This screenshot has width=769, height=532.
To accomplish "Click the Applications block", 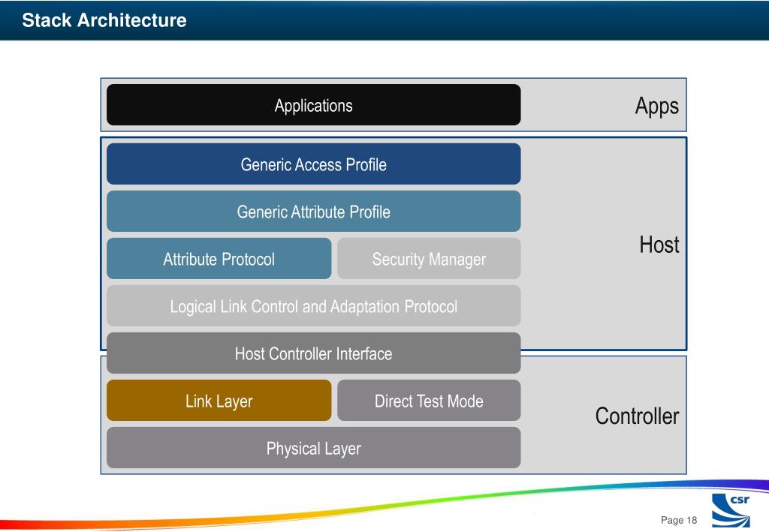I will [x=313, y=105].
